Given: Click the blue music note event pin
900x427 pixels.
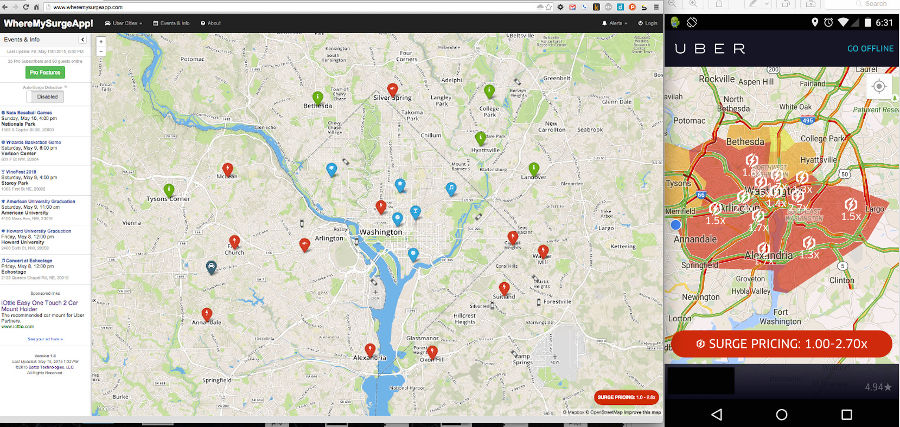Looking at the screenshot, I should pos(451,188).
